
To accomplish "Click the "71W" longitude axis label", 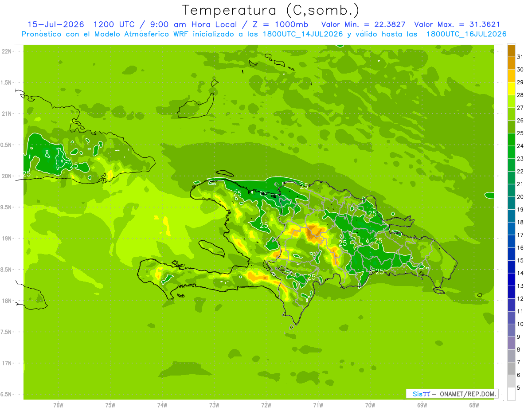I will pyautogui.click(x=318, y=405).
